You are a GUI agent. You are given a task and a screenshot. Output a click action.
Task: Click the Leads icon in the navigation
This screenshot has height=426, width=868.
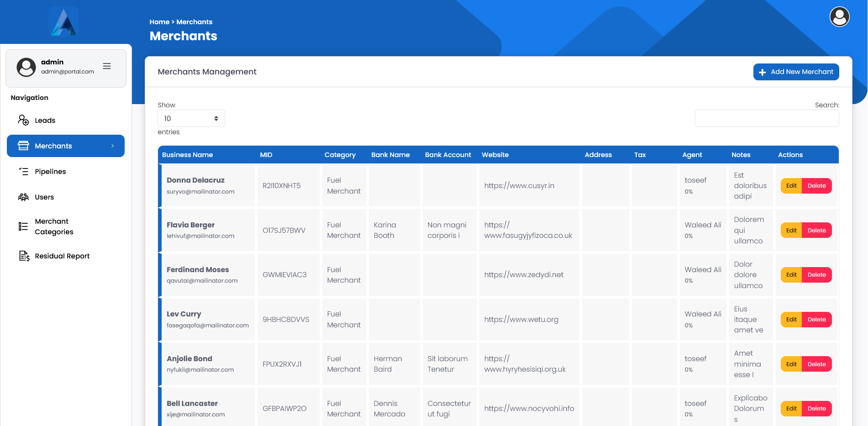(x=23, y=120)
